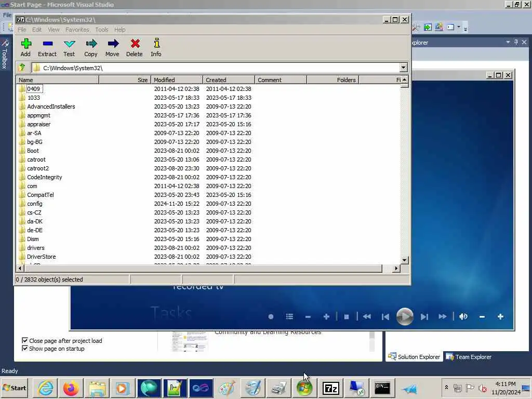Open the Favorites menu
The height and width of the screenshot is (399, 532).
click(77, 30)
